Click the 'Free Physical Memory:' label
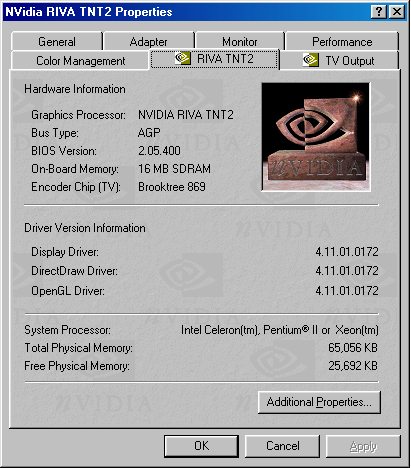The height and width of the screenshot is (468, 411). pyautogui.click(x=77, y=366)
